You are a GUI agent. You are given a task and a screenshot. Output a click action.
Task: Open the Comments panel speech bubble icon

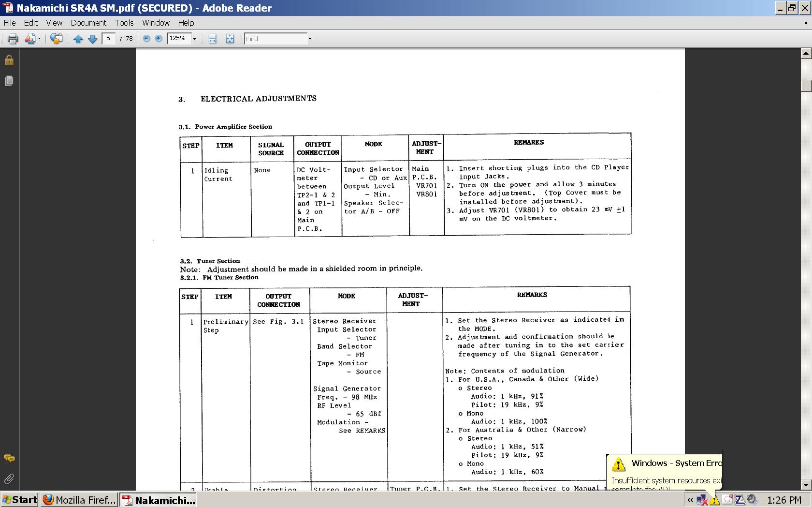(9, 458)
